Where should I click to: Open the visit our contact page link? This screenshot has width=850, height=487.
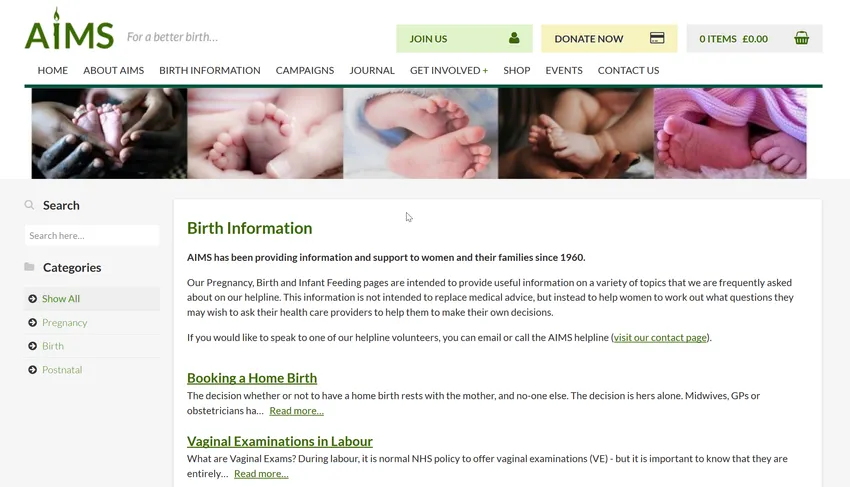pos(660,337)
